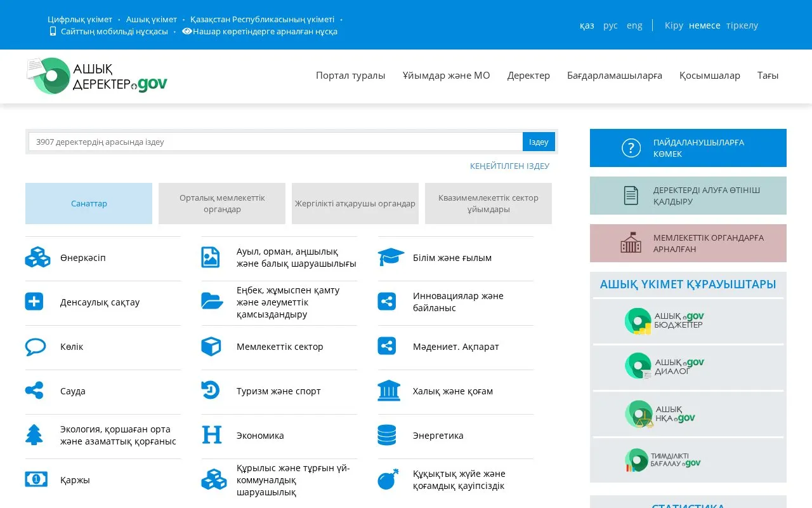The width and height of the screenshot is (812, 508).
Task: Open the Тағы menu item
Action: tap(768, 75)
